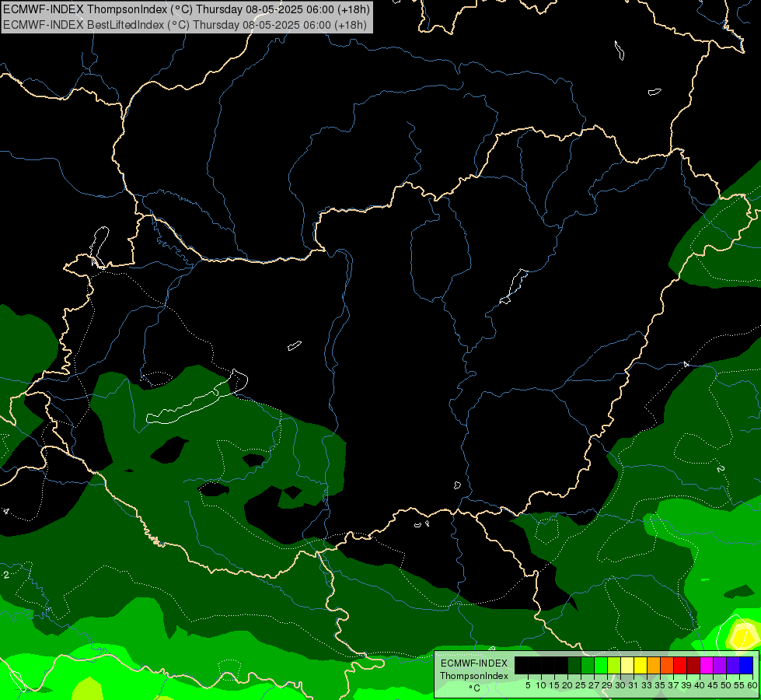The image size is (761, 700).
Task: Click the legend tick value 39
Action: (686, 685)
